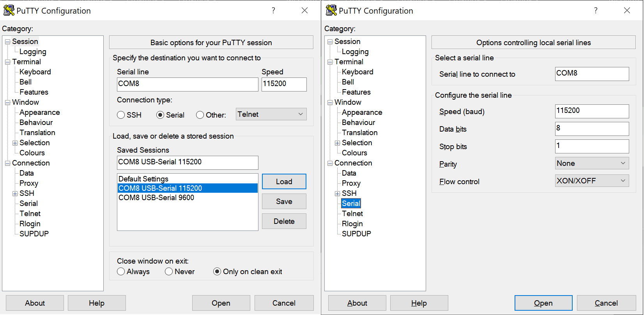644x315 pixels.
Task: Click the Load button for saved sessions
Action: pyautogui.click(x=284, y=181)
